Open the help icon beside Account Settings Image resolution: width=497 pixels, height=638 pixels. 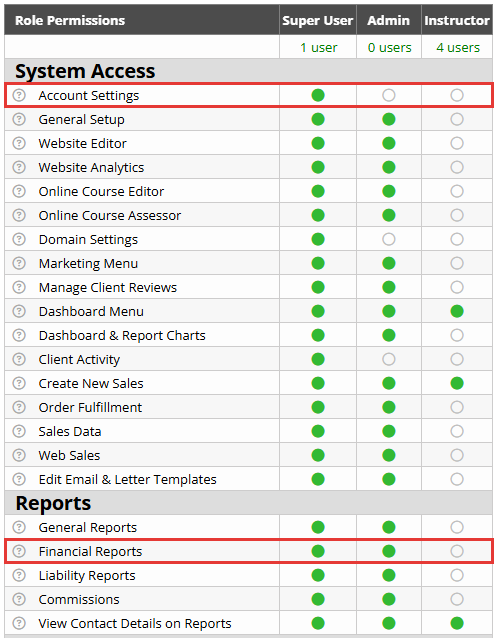19,95
